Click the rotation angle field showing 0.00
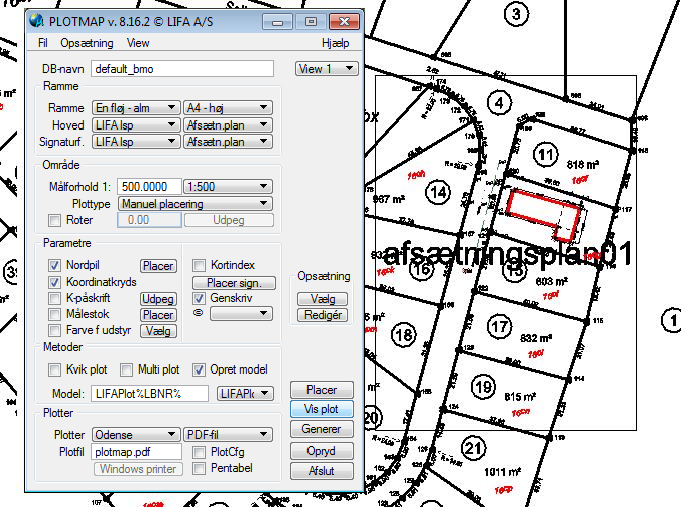Screen dimensions: 681x507 click(149, 220)
